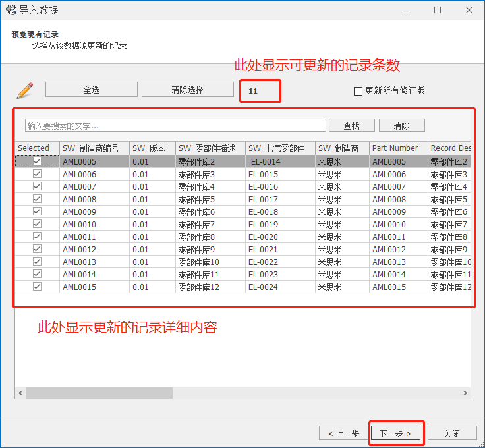This screenshot has height=448, width=485.
Task: Click the 查找 find button
Action: pyautogui.click(x=352, y=125)
